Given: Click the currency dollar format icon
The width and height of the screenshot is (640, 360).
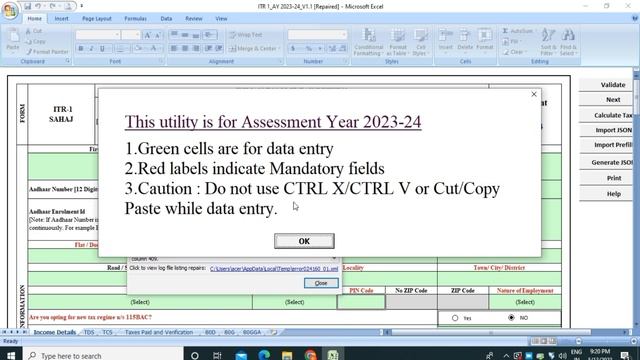Looking at the screenshot, I should 293,49.
